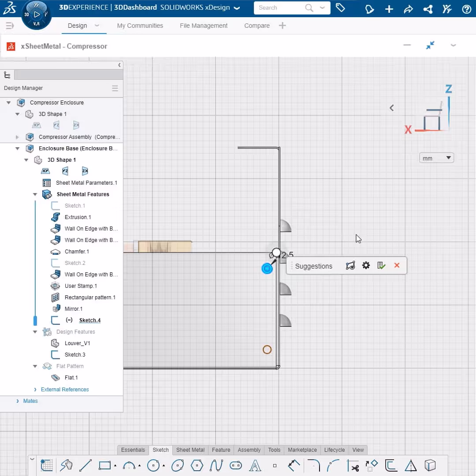Select the Rectangle tool

[x=105, y=465]
